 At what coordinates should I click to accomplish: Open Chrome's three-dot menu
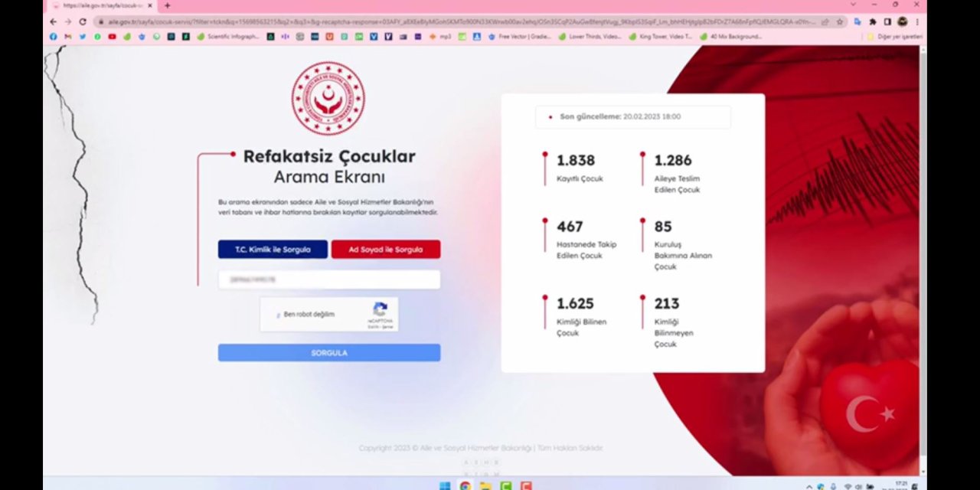point(916,21)
